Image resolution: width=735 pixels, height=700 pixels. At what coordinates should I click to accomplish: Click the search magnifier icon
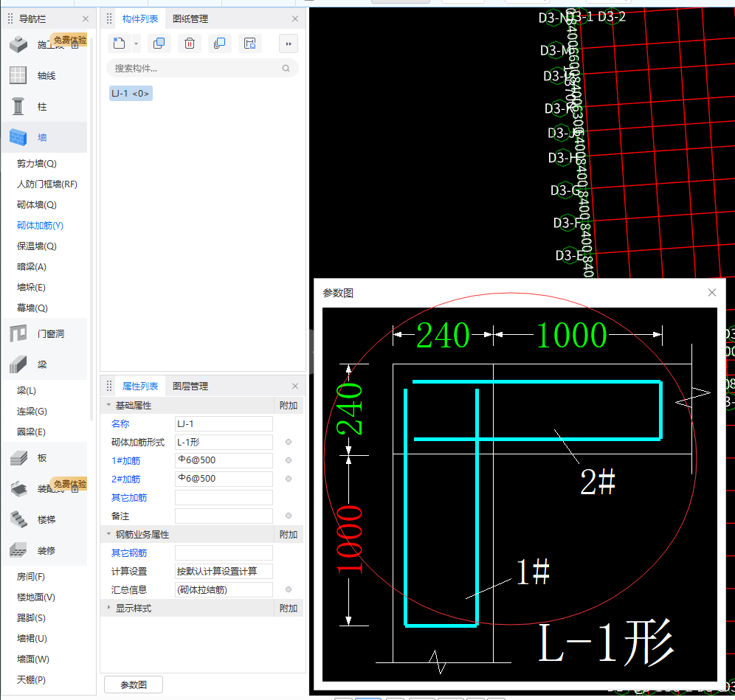click(286, 69)
